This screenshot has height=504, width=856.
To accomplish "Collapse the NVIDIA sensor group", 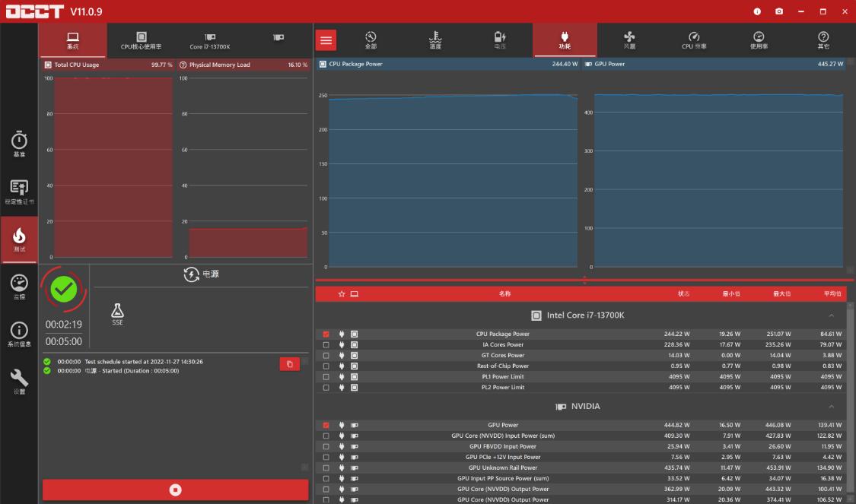I will pos(831,407).
